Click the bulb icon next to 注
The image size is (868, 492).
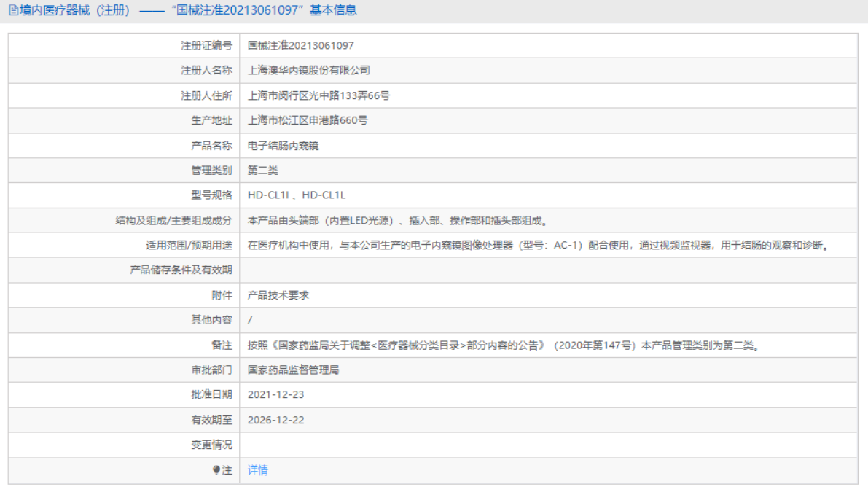point(216,470)
